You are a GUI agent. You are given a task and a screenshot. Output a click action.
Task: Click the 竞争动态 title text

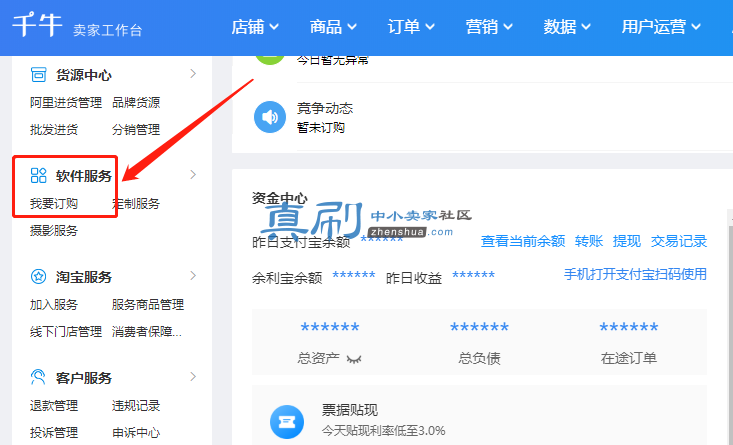[325, 108]
